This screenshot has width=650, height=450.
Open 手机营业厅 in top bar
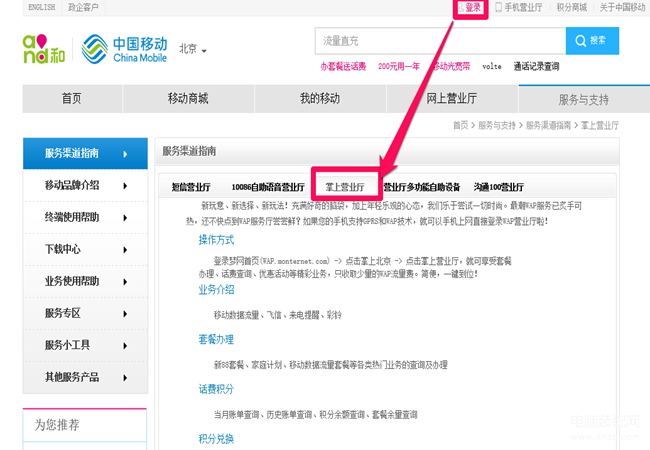(x=519, y=7)
